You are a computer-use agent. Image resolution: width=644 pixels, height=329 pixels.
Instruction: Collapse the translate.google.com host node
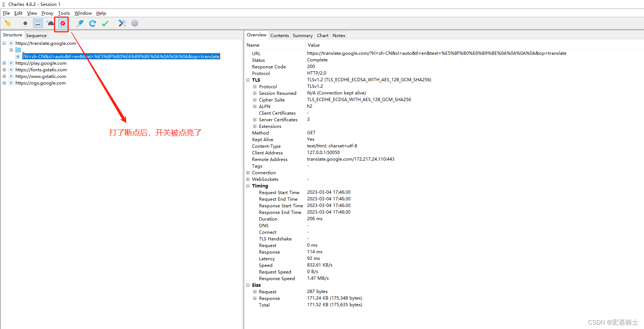point(4,43)
